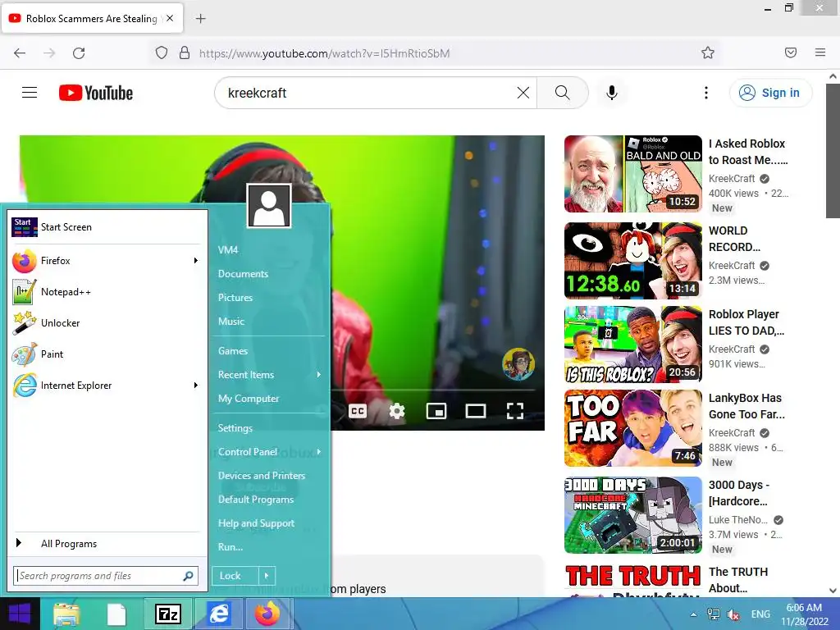Viewport: 840px width, 630px height.
Task: Open VM4 user folder
Action: 228,249
